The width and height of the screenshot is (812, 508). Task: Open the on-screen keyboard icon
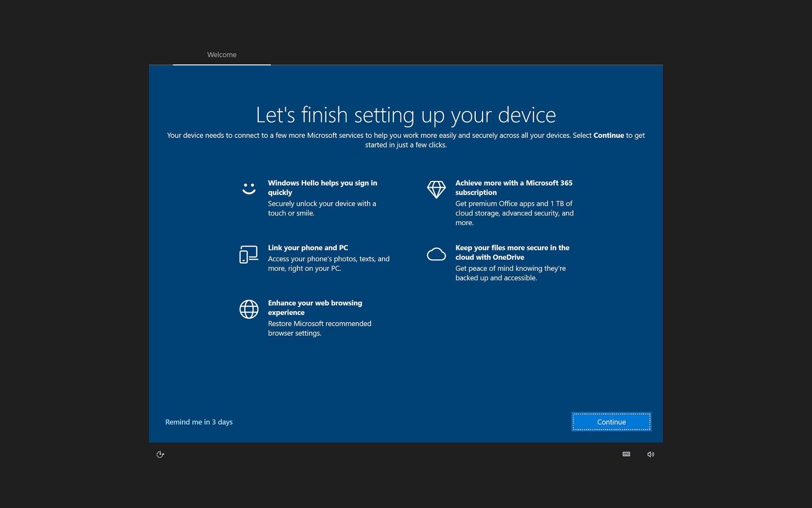pos(626,454)
